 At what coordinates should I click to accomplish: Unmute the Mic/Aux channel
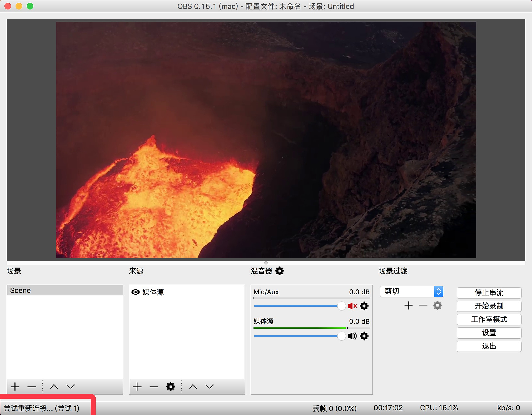pos(352,306)
